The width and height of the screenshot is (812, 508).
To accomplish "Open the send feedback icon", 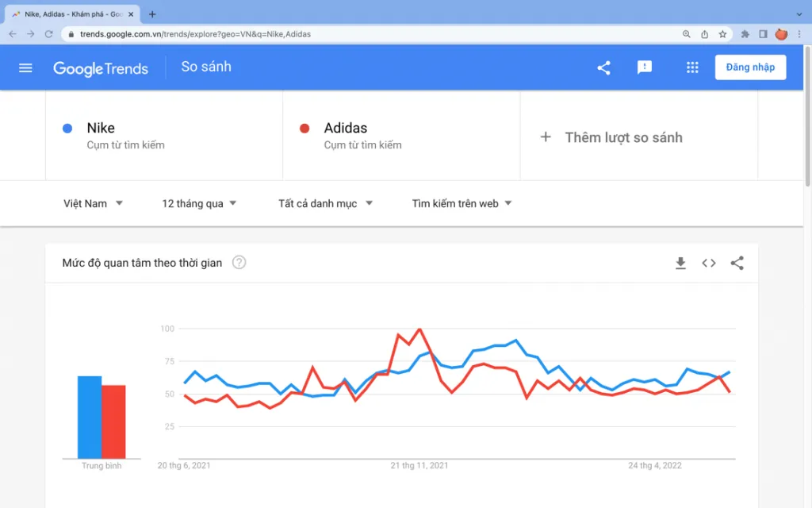I will pyautogui.click(x=644, y=67).
